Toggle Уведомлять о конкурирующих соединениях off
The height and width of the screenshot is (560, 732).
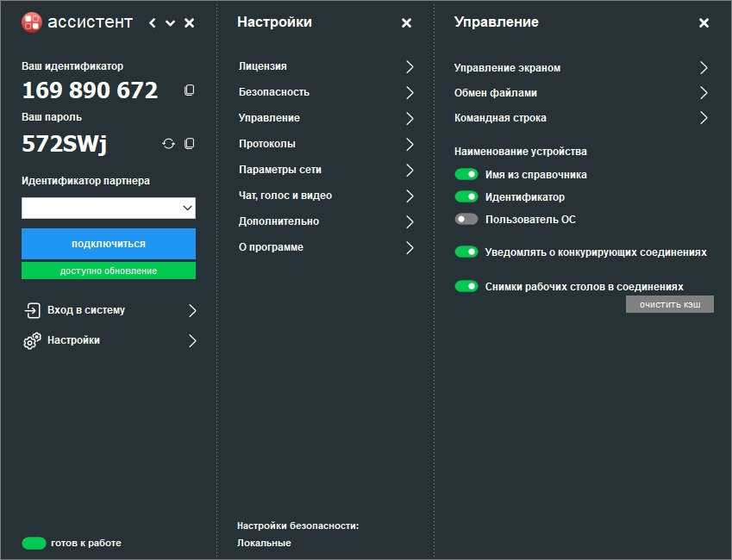coord(466,252)
